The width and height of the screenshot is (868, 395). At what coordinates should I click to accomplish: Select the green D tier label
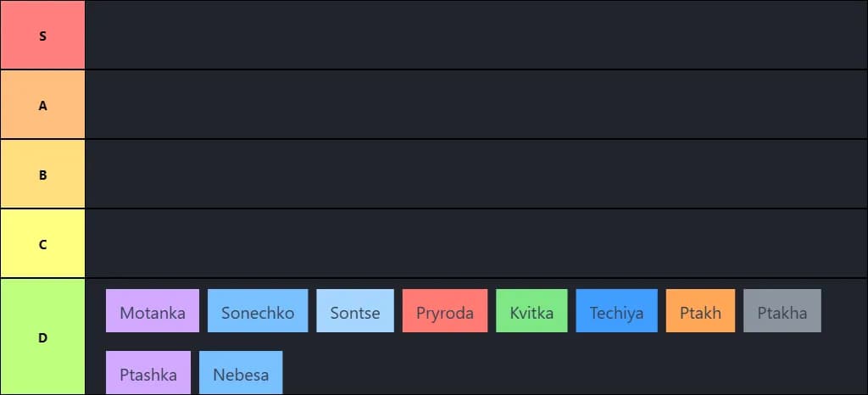pyautogui.click(x=43, y=337)
